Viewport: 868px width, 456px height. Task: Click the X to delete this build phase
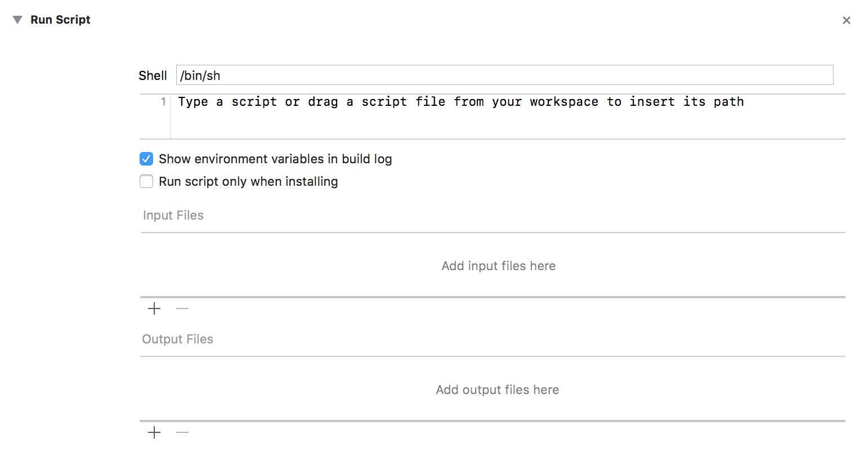(847, 20)
